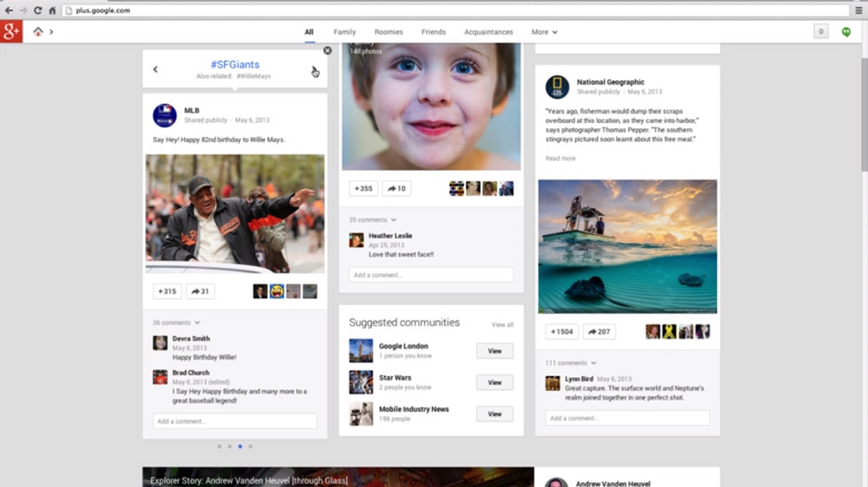Close the #SFGiants hashtag card

tap(327, 50)
